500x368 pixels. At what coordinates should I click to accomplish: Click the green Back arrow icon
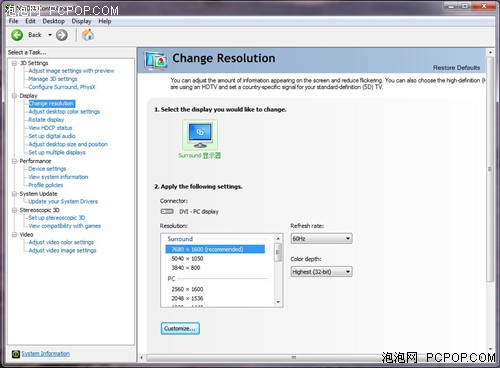tap(17, 35)
